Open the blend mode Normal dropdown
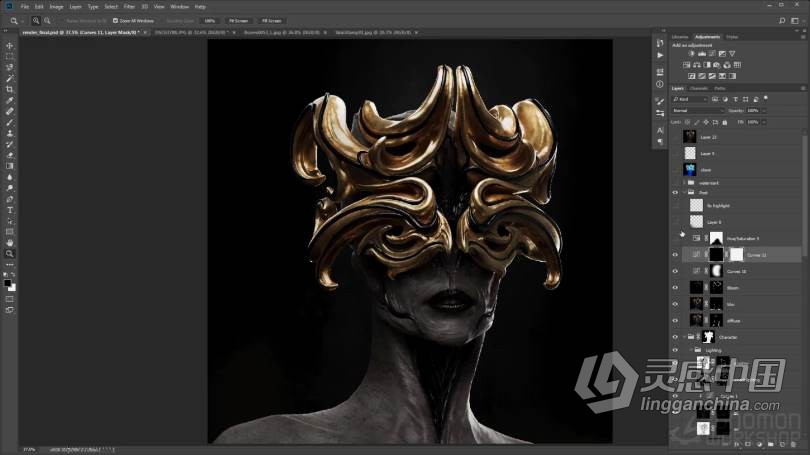The image size is (810, 455). (x=697, y=111)
